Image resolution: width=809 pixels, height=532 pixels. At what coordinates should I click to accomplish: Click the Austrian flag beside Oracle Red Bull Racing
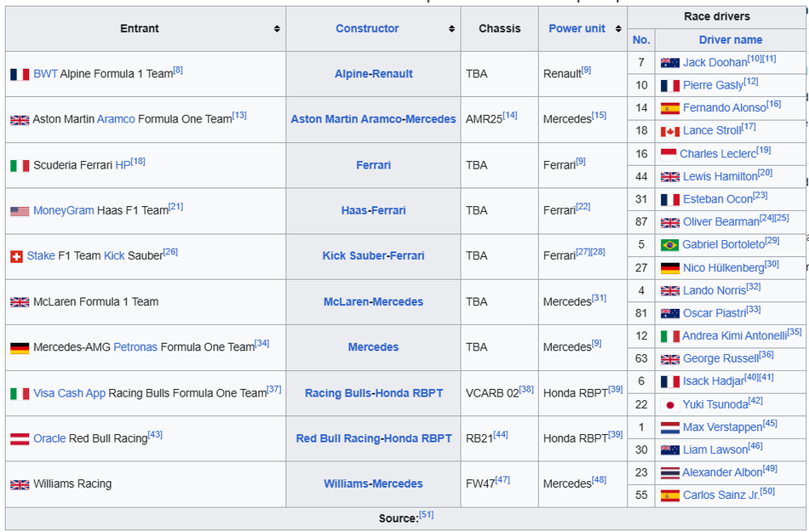point(20,439)
